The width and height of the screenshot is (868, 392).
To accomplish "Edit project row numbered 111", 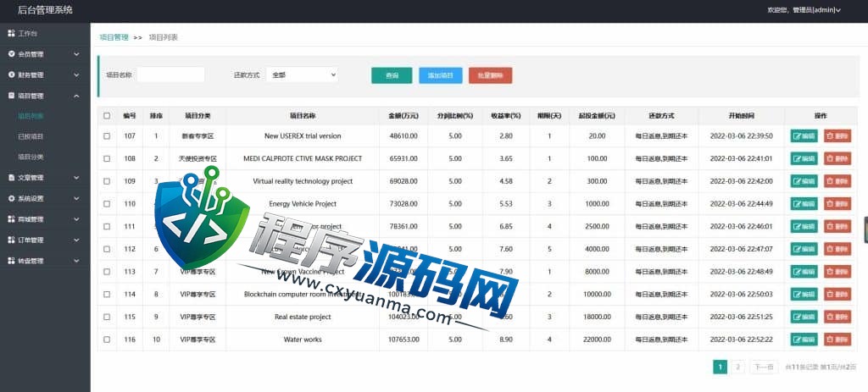I will 804,227.
